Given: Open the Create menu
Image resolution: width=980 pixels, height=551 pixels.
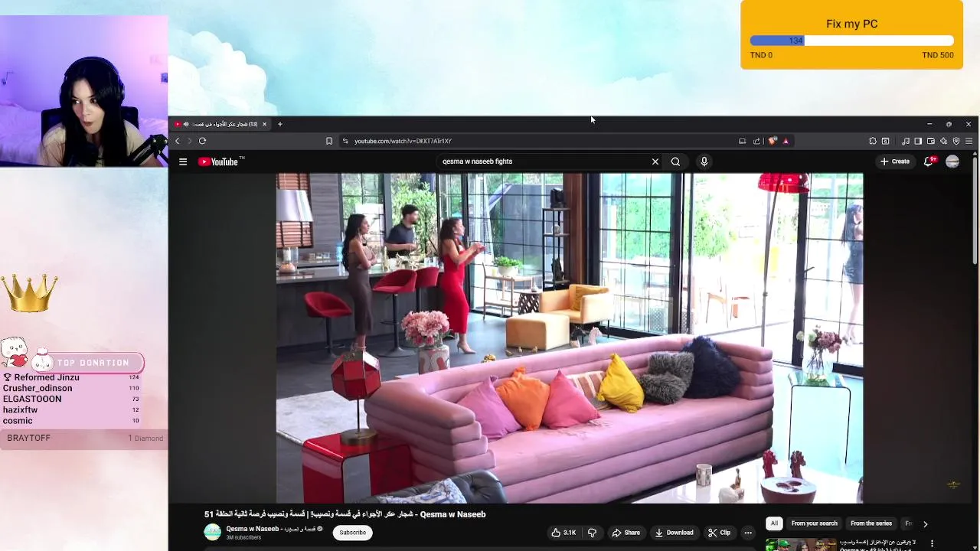Looking at the screenshot, I should [x=894, y=161].
